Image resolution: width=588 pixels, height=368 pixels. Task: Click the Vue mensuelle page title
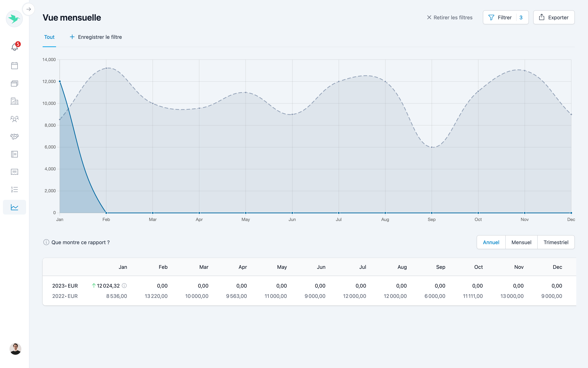72,17
